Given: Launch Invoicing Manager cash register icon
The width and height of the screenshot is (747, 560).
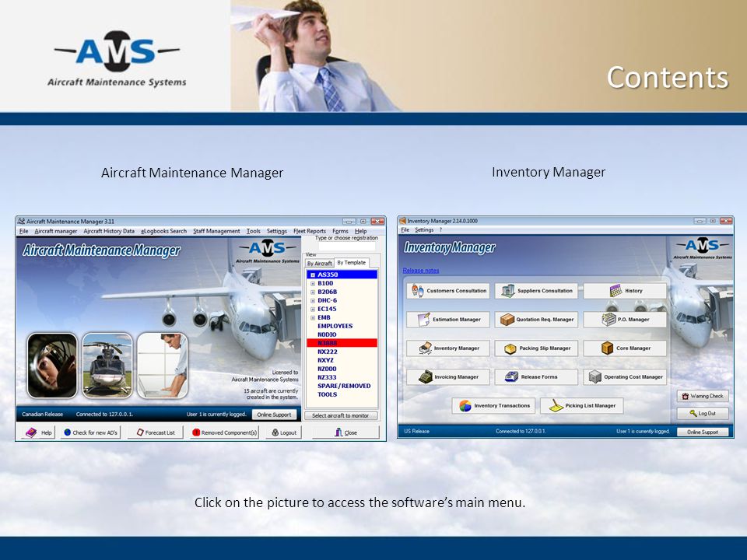Looking at the screenshot, I should (x=426, y=376).
